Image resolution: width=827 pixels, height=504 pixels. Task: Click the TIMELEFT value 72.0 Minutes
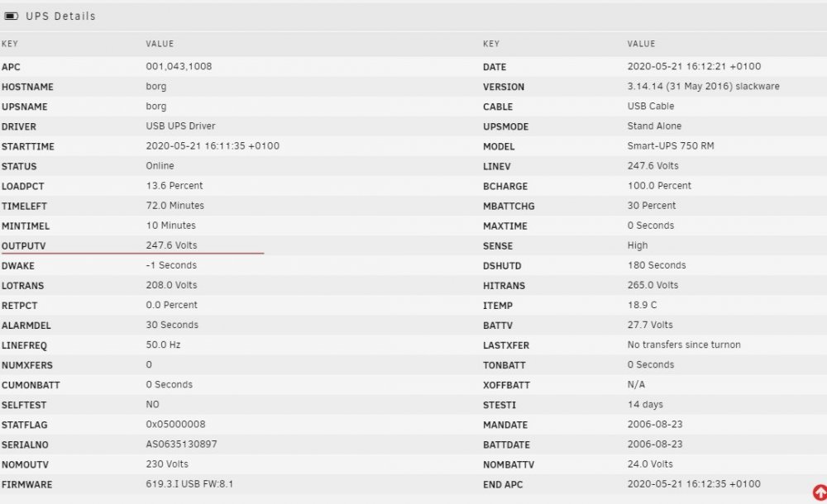pyautogui.click(x=175, y=206)
